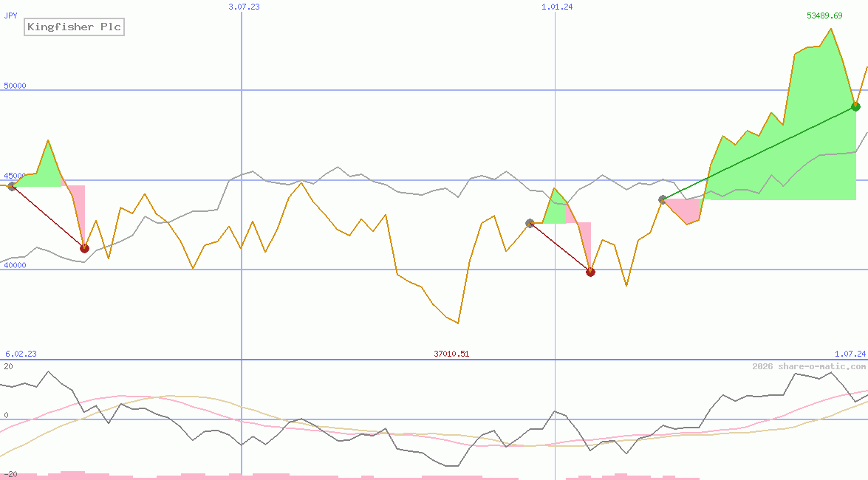Toggle the small green area before 1.01.24
This screenshot has height=480, width=868.
tap(554, 207)
